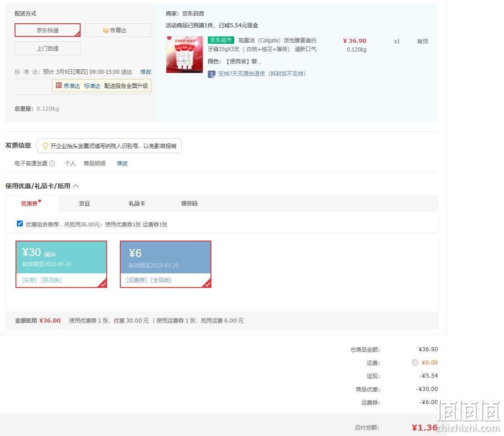The image size is (504, 436).
Task: Click the 总重量 0.120kg value
Action: click(x=48, y=108)
